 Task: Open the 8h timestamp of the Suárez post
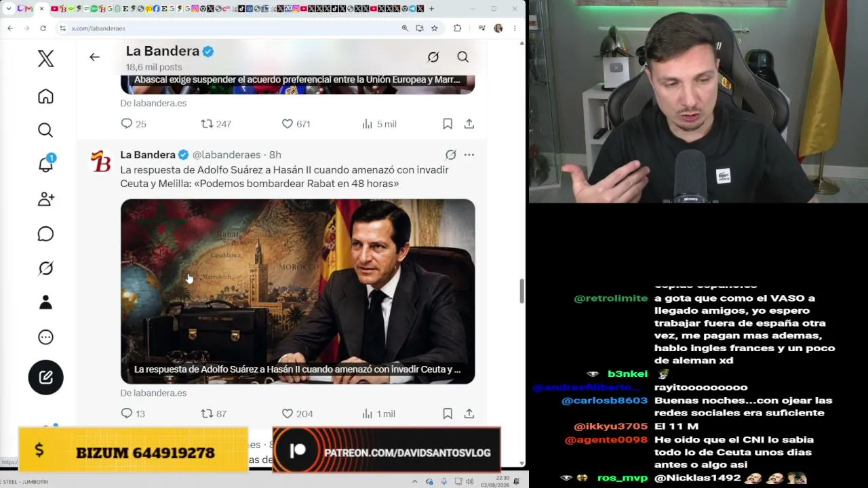pyautogui.click(x=275, y=155)
